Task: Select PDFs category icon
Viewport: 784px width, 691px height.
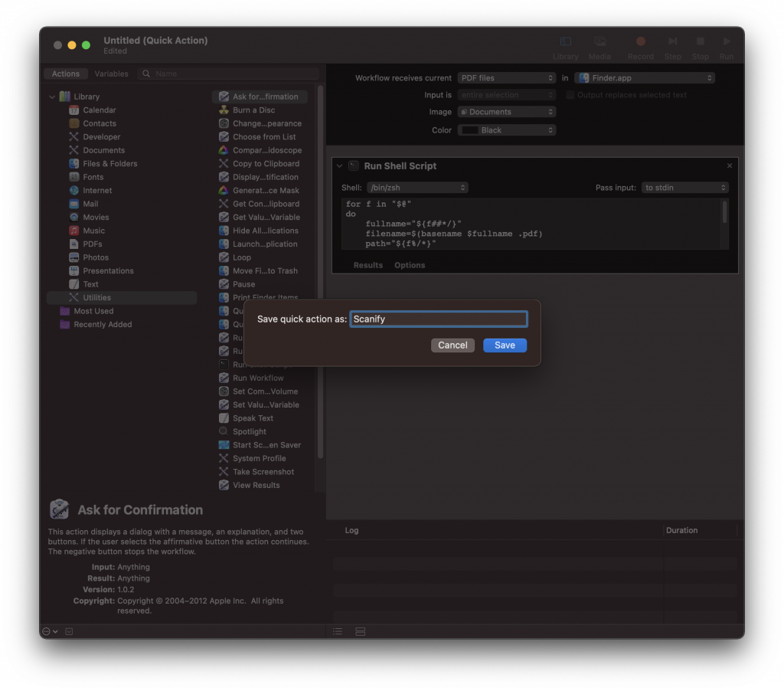Action: click(74, 244)
